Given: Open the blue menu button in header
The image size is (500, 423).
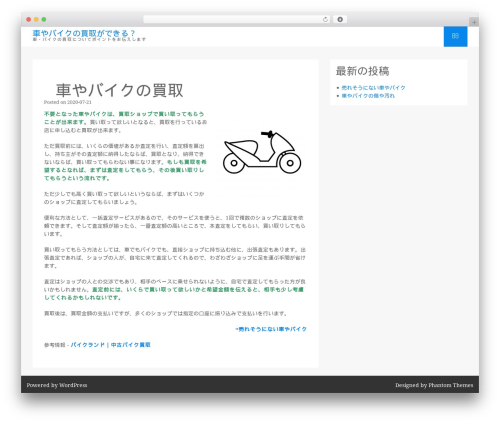Looking at the screenshot, I should pyautogui.click(x=455, y=36).
